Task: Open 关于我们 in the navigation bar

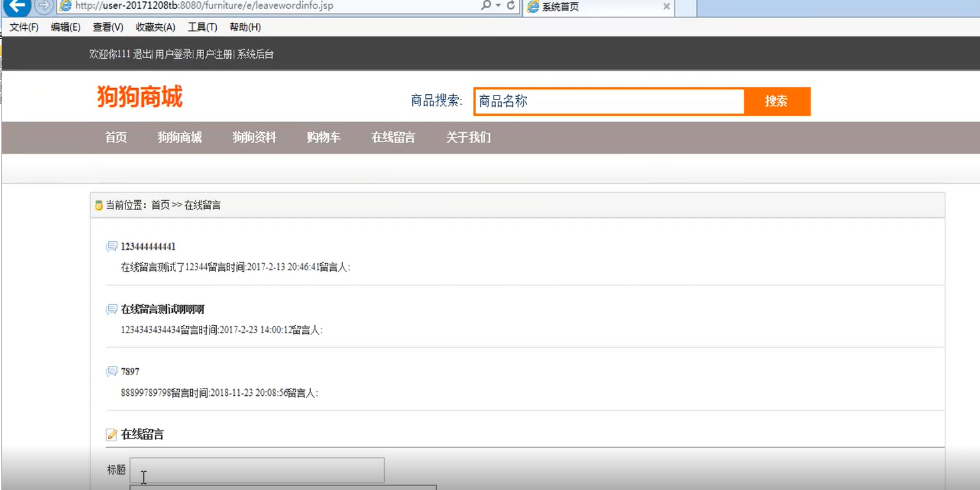Action: point(468,138)
